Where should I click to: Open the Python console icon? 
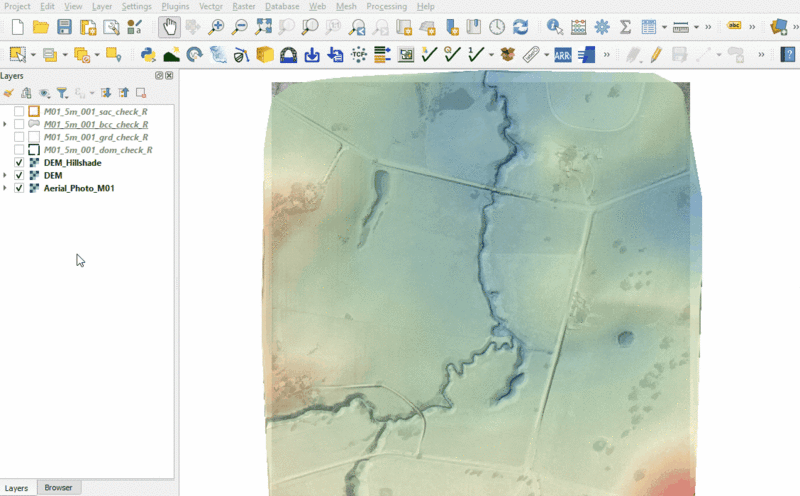point(148,54)
